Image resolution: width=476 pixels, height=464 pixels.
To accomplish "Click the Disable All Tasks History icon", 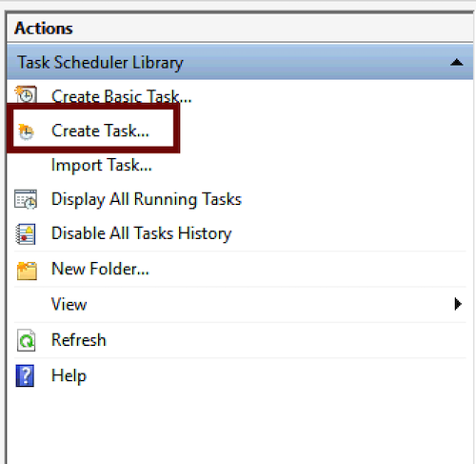I will click(26, 233).
